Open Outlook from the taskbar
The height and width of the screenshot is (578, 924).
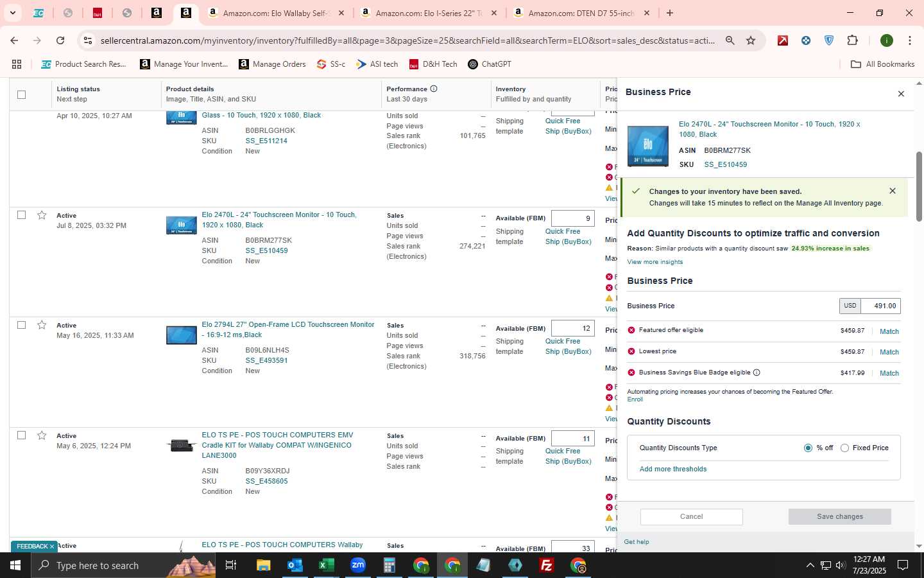tap(295, 565)
